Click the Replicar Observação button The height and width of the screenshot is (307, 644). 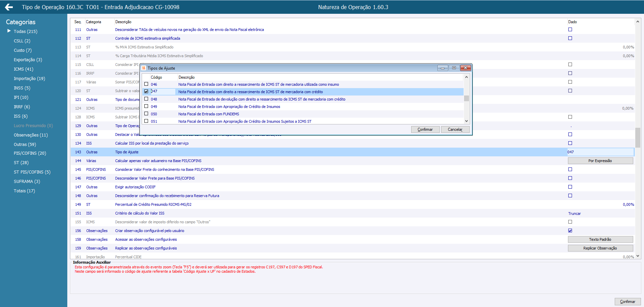click(x=600, y=248)
